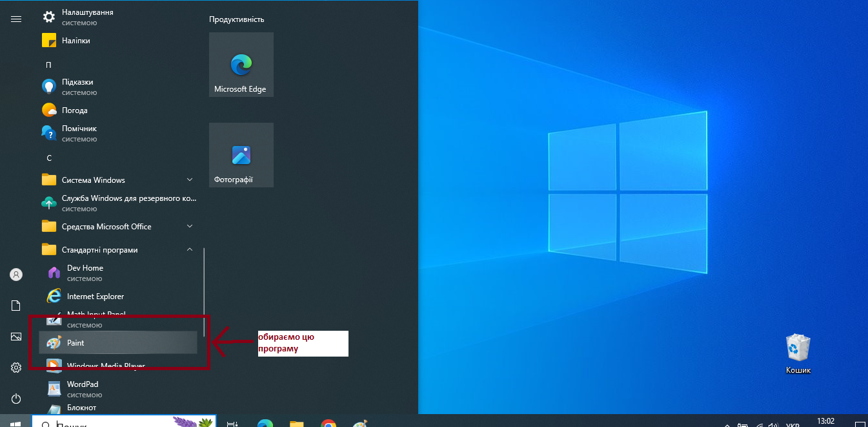Image resolution: width=868 pixels, height=427 pixels.
Task: Click the Start menu app list scrollbar
Action: point(204,291)
